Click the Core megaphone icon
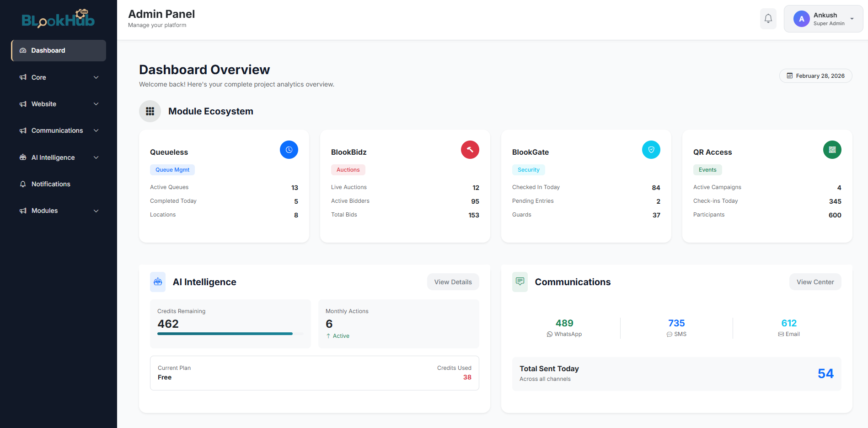Image resolution: width=868 pixels, height=428 pixels. [x=23, y=77]
